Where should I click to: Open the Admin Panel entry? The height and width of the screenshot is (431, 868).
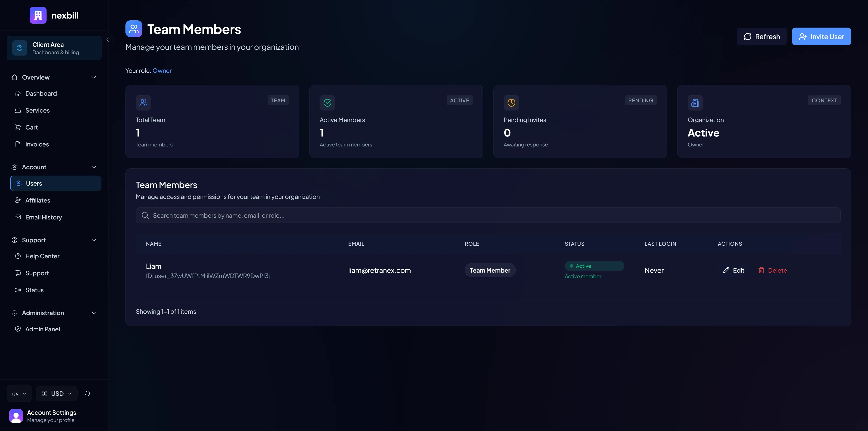click(x=42, y=329)
